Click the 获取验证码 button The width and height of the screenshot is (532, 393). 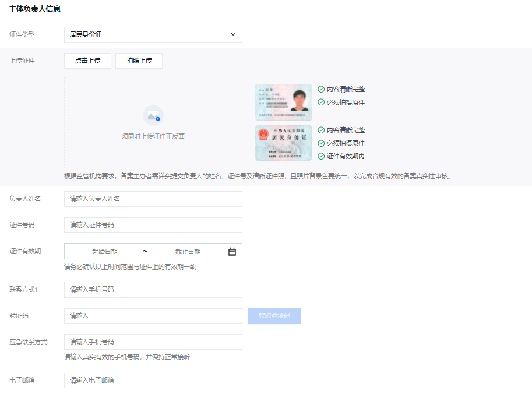274,316
